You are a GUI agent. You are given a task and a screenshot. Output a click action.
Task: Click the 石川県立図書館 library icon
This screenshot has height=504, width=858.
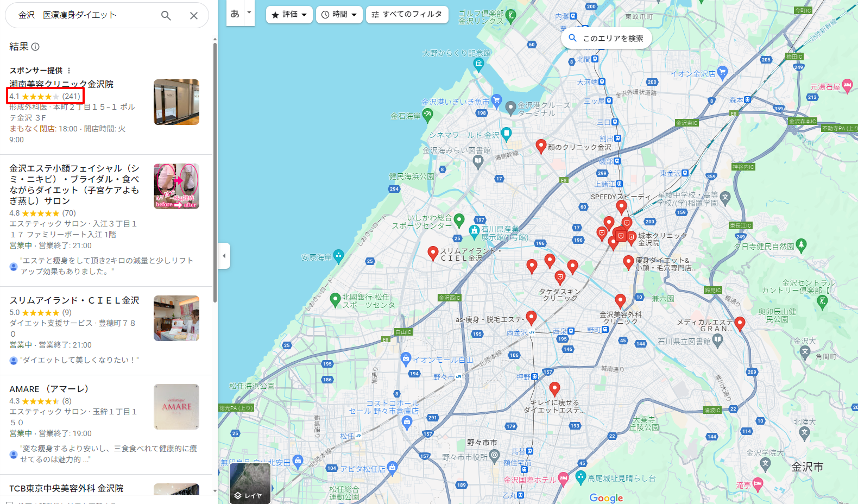coord(718,341)
